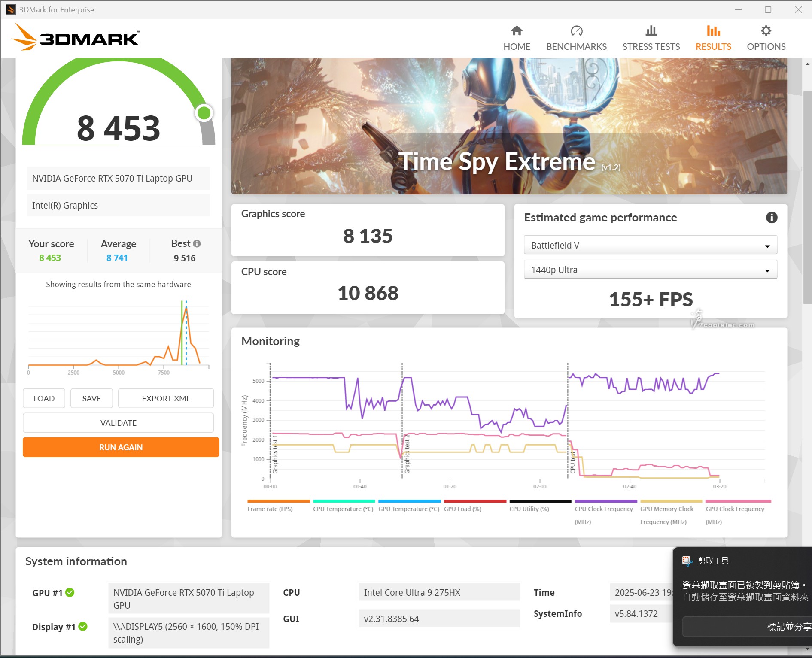
Task: Click the BENCHMARKS gauge icon
Action: [576, 30]
